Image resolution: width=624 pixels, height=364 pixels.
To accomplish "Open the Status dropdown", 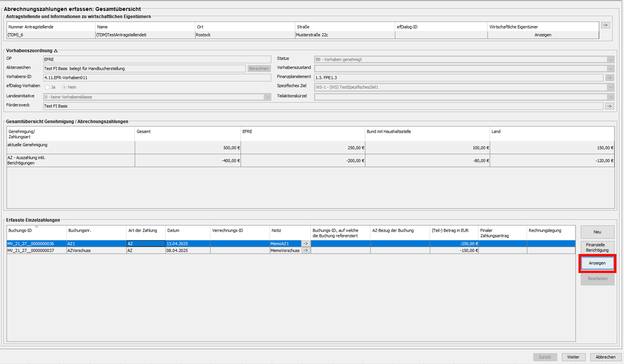I will click(x=610, y=60).
